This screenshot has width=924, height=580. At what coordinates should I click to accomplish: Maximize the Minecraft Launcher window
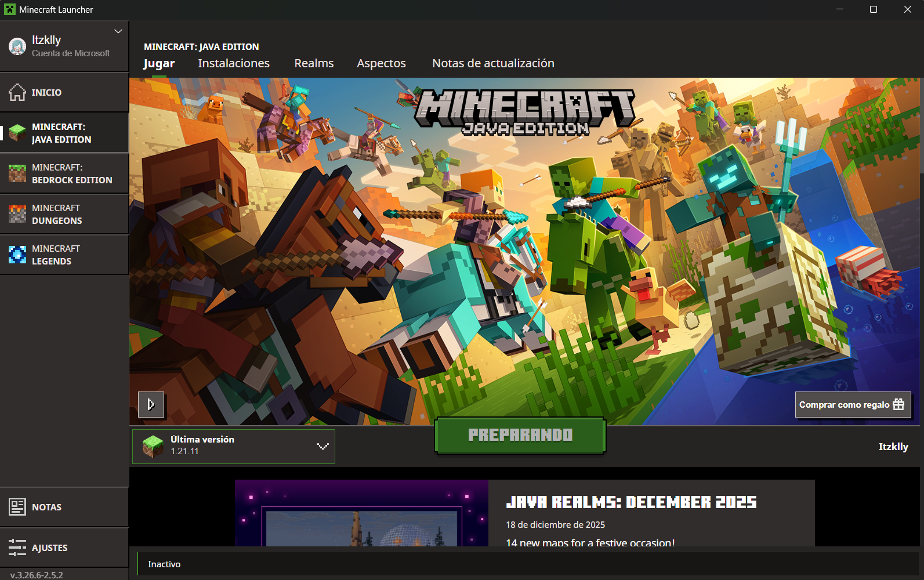tap(874, 9)
